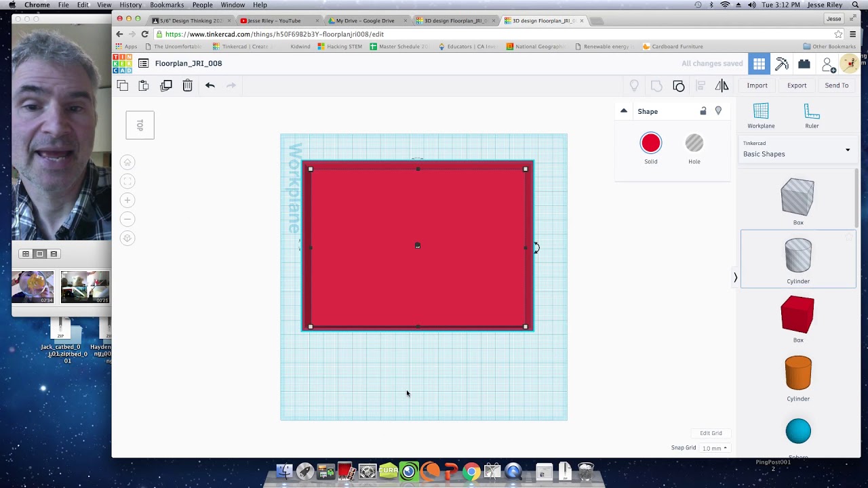Open the Chrome Bookmarks menu
The width and height of the screenshot is (868, 488).
point(167,5)
